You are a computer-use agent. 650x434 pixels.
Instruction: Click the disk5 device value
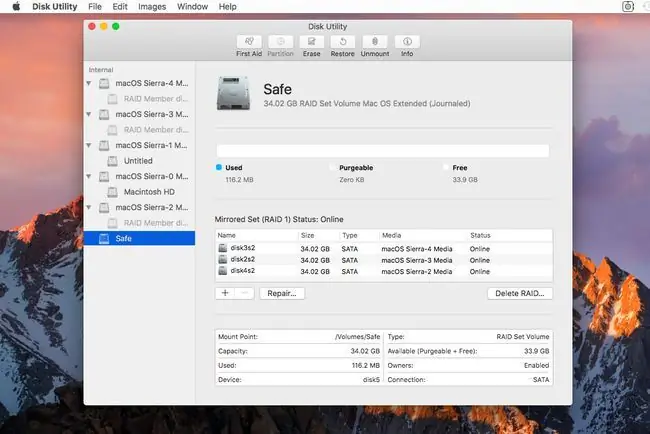pyautogui.click(x=371, y=380)
